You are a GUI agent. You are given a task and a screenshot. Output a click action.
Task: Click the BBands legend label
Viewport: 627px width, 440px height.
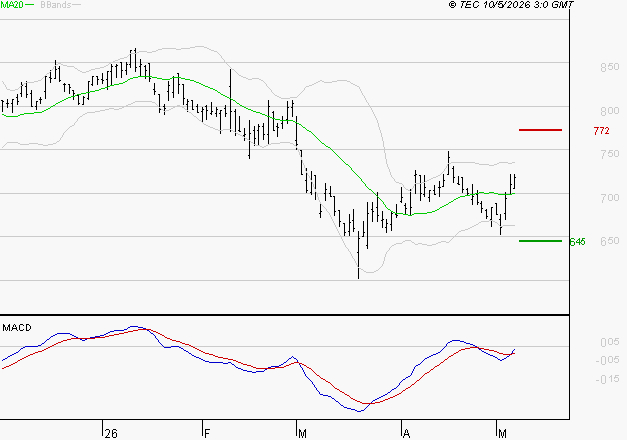[56, 5]
